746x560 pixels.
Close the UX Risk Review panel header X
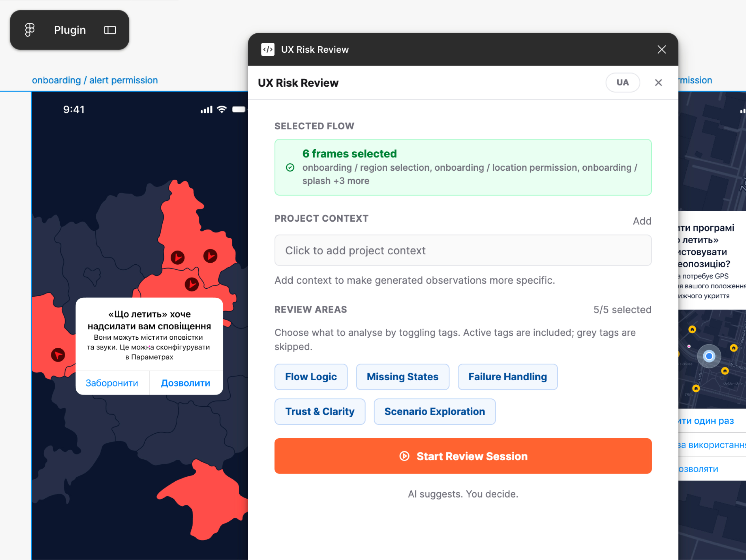[658, 83]
